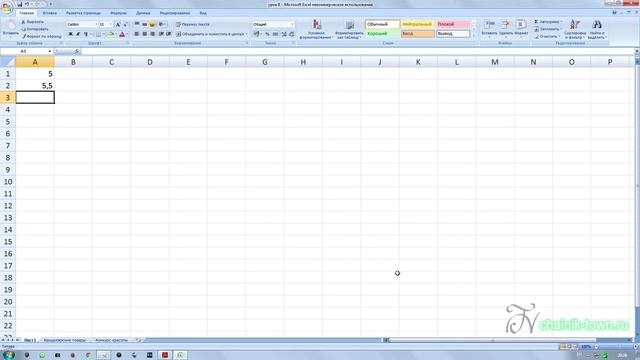Open the Рецензирование ribbon tab
This screenshot has width=640, height=360.
click(x=175, y=13)
